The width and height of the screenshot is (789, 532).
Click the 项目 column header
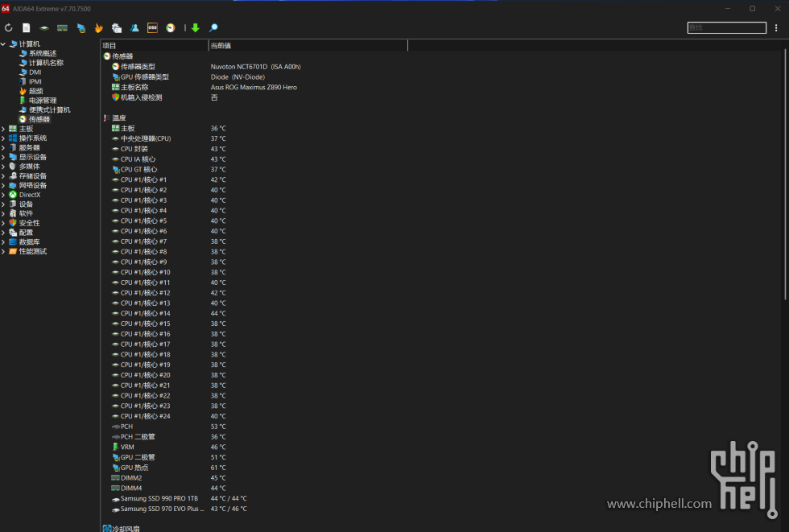coord(155,45)
